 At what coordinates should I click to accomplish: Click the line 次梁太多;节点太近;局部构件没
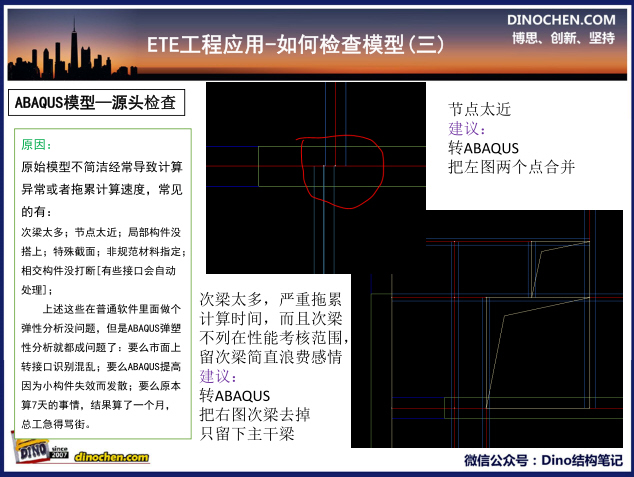coord(101,232)
